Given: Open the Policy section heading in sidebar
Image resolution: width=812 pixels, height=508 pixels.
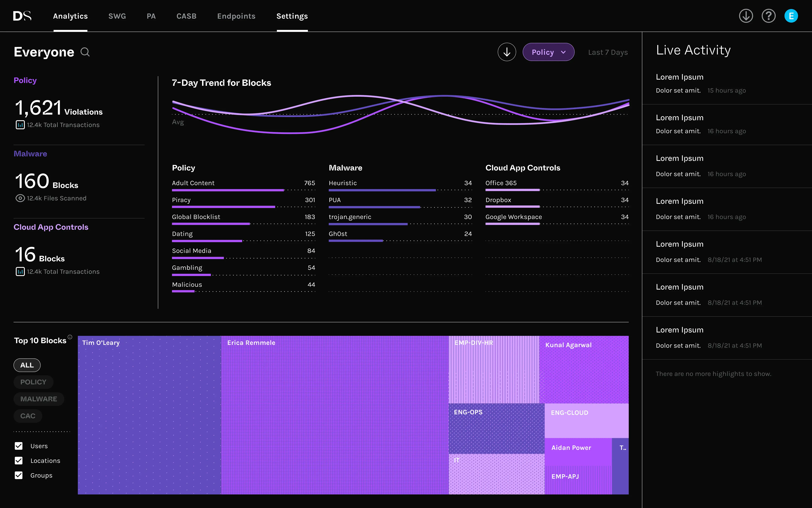Looking at the screenshot, I should (25, 80).
